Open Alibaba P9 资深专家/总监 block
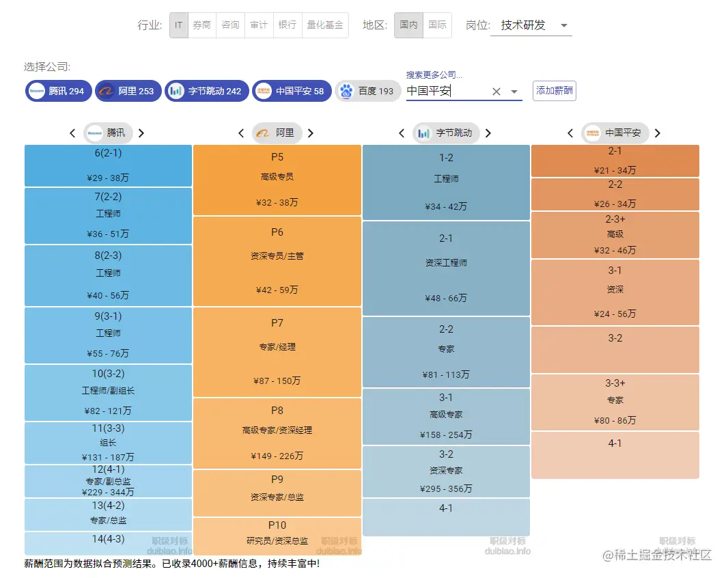Screen dimensions: 728x578 click(277, 493)
